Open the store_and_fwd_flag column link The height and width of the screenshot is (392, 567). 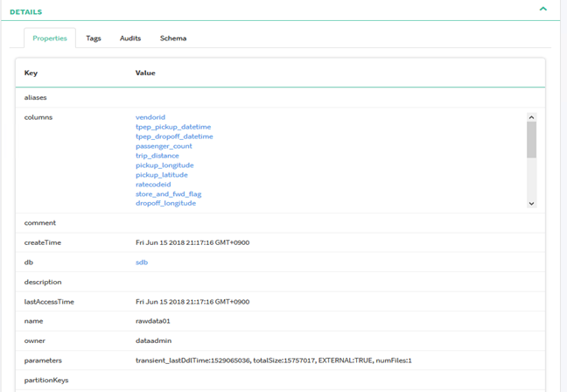click(169, 194)
